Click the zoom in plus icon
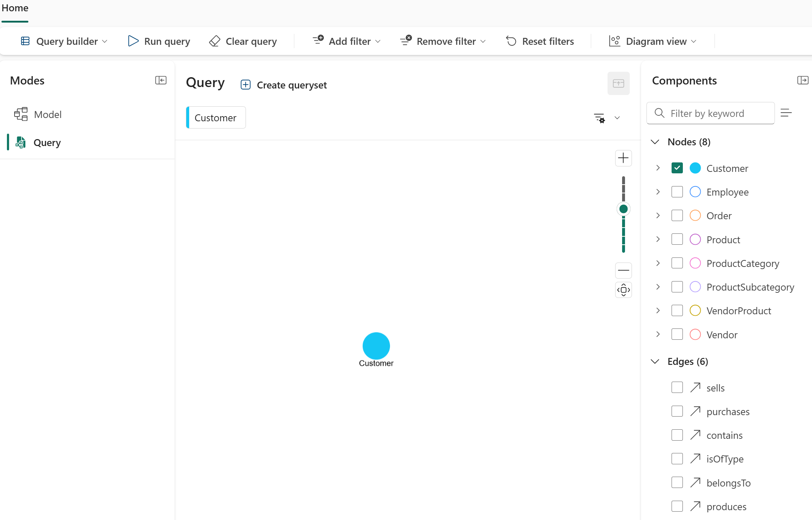 pyautogui.click(x=623, y=158)
